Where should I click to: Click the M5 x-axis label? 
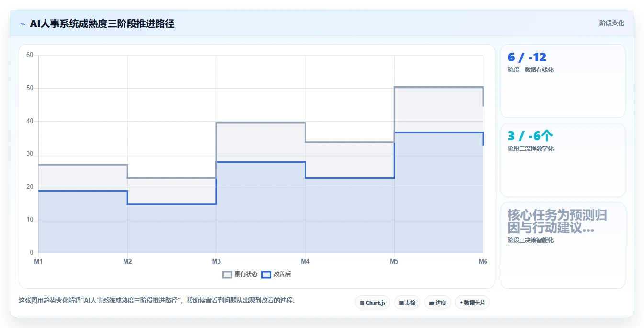(x=394, y=262)
